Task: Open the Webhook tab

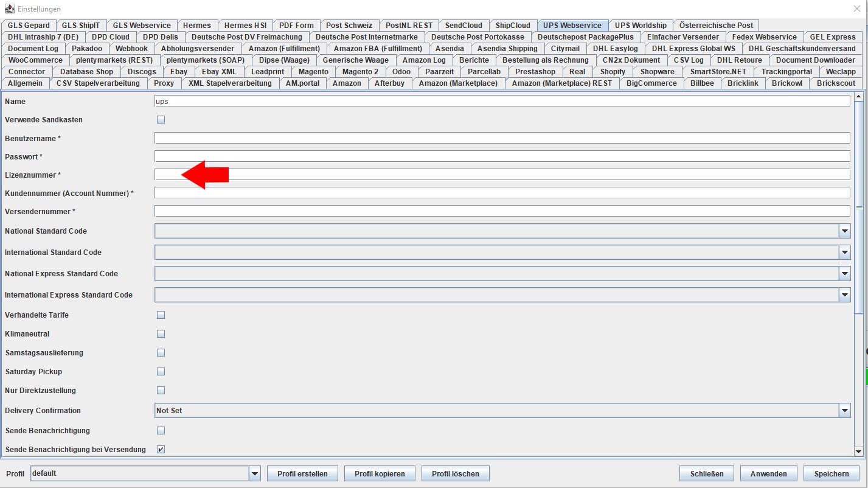Action: [x=131, y=49]
